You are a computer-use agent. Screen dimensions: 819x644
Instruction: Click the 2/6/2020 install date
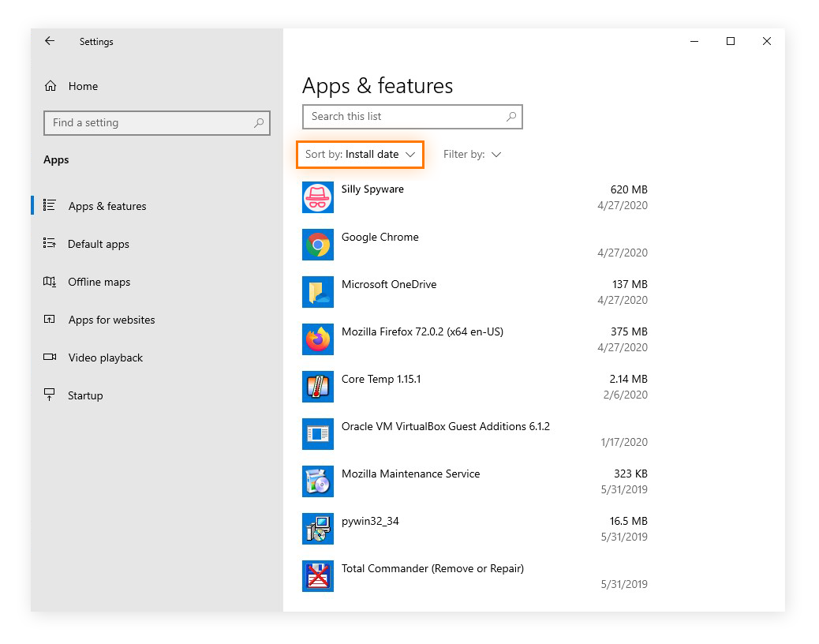point(625,395)
